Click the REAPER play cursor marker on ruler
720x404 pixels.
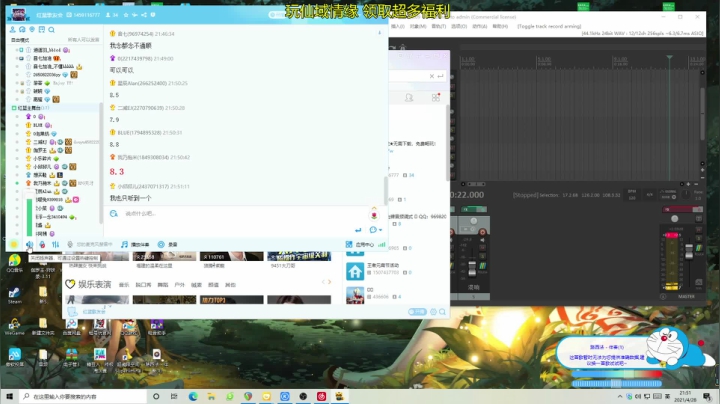(x=669, y=57)
